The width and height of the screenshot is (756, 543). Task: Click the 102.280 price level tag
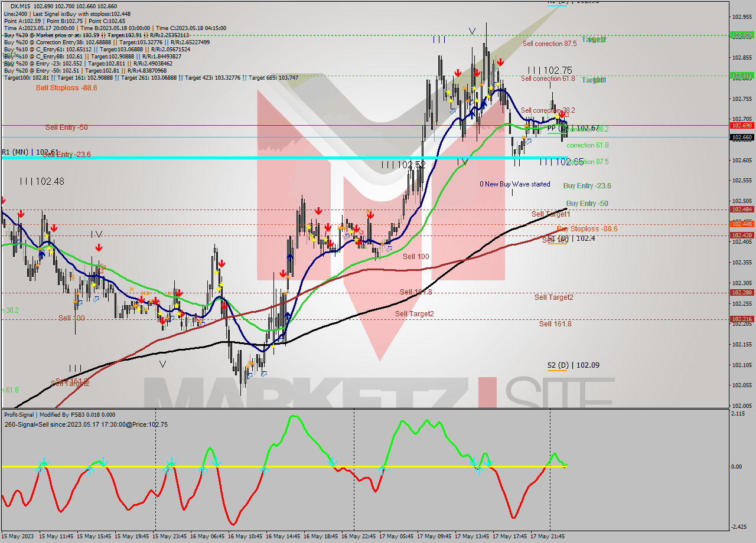click(x=742, y=292)
